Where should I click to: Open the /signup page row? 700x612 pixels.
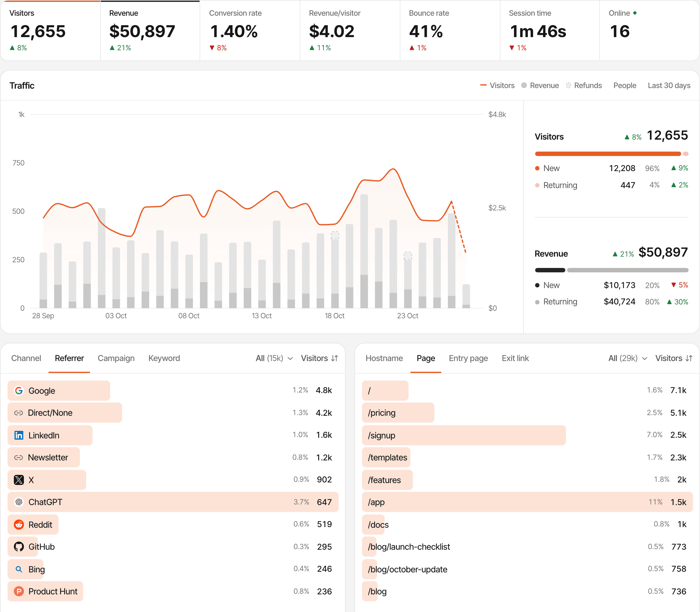tap(527, 435)
